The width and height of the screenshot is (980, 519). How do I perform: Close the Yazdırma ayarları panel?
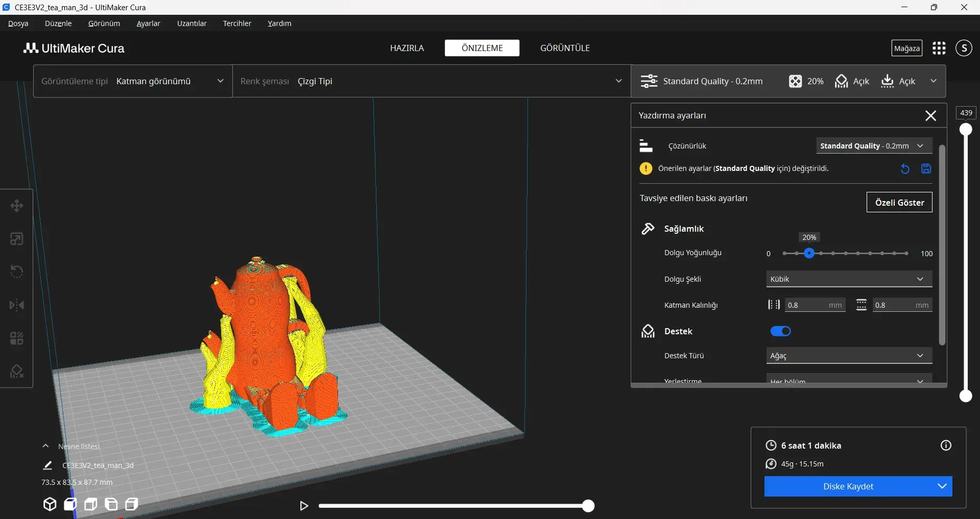(x=930, y=116)
